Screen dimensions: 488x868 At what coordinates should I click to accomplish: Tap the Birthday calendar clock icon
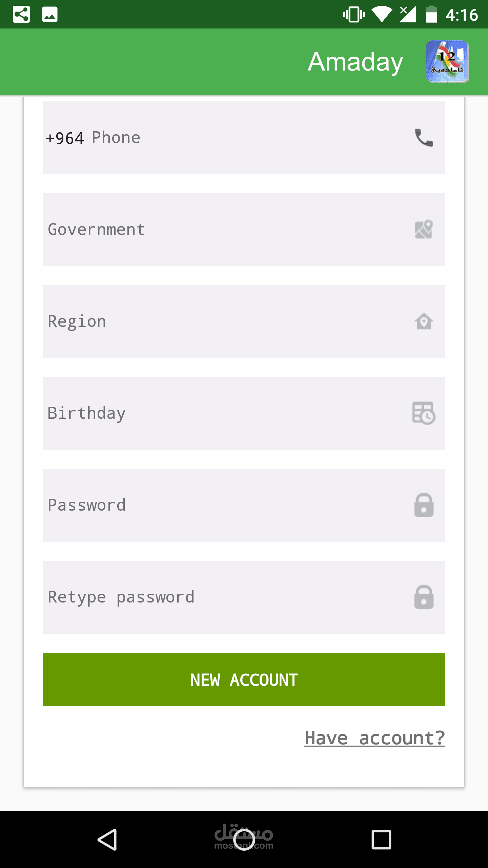click(x=424, y=413)
